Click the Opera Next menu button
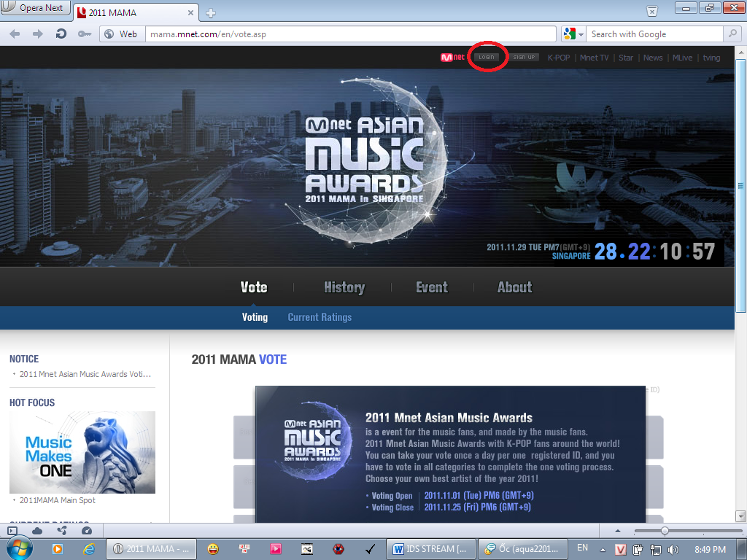This screenshot has width=747, height=560. (x=36, y=7)
